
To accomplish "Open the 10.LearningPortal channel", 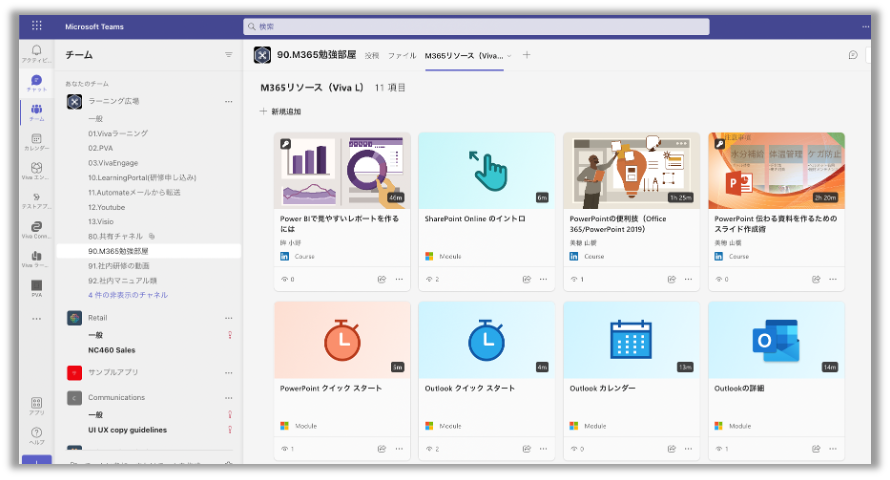I will pos(142,178).
